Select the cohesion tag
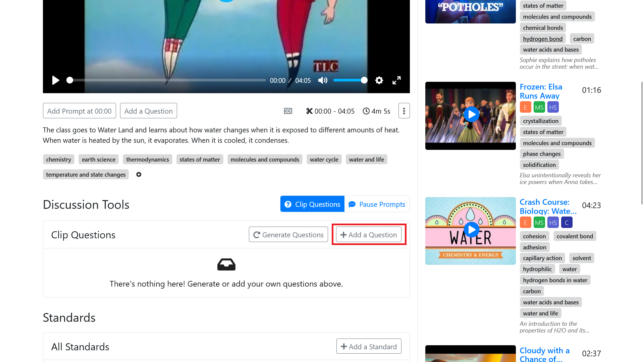The height and width of the screenshot is (362, 644). tap(534, 236)
